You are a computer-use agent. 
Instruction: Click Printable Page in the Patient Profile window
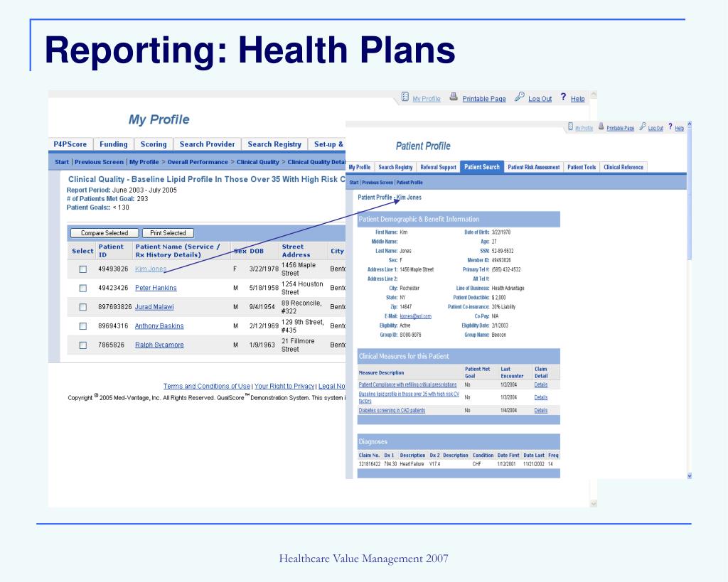(x=620, y=128)
